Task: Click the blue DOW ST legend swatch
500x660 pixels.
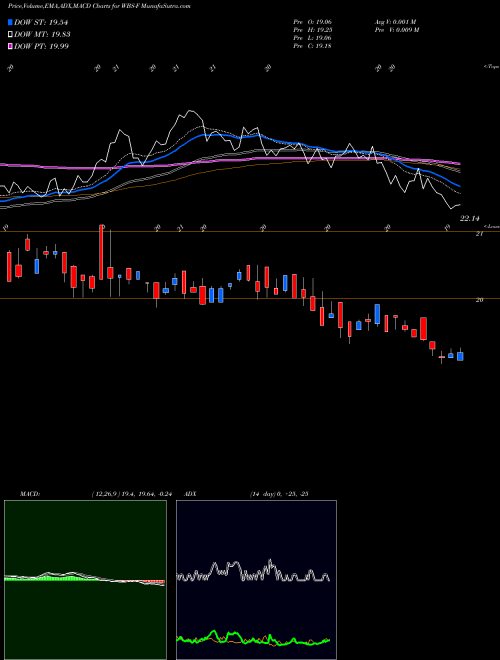Action: point(10,22)
